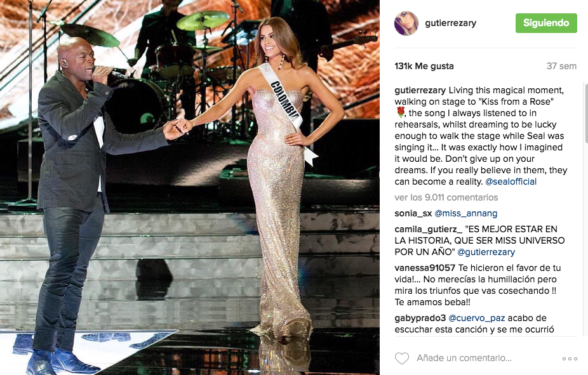This screenshot has width=588, height=375.
Task: Focus the Añade un comentario field
Action: coord(464,358)
